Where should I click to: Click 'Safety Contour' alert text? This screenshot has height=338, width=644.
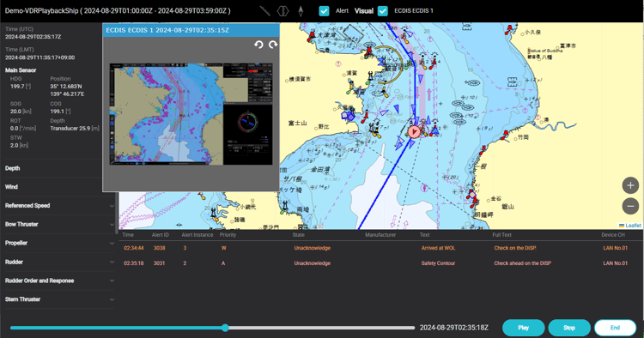438,263
